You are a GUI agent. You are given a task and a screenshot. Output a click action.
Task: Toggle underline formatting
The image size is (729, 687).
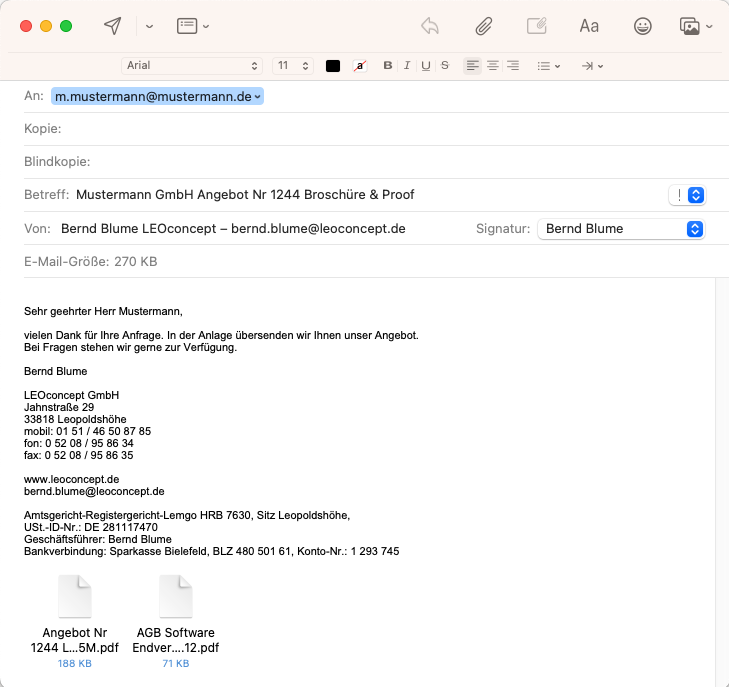[425, 66]
